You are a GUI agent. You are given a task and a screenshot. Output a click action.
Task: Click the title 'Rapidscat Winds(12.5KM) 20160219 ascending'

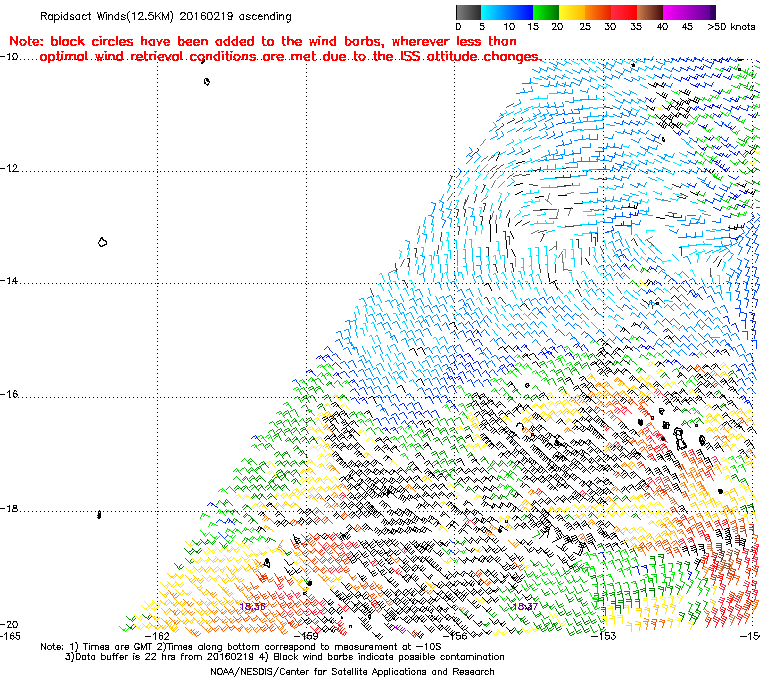pyautogui.click(x=166, y=16)
